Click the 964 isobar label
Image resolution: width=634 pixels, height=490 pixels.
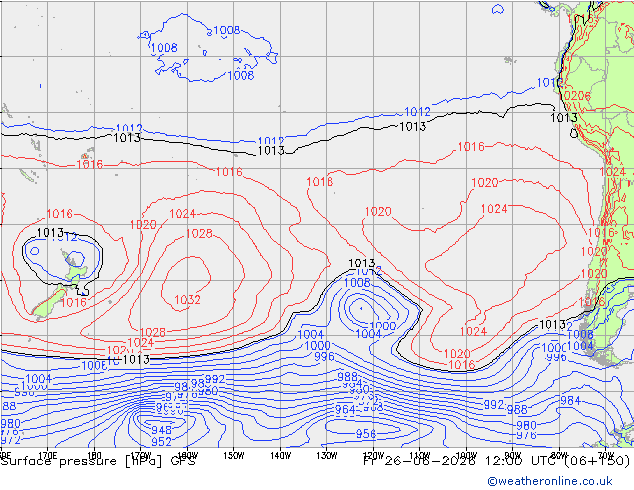(345, 410)
